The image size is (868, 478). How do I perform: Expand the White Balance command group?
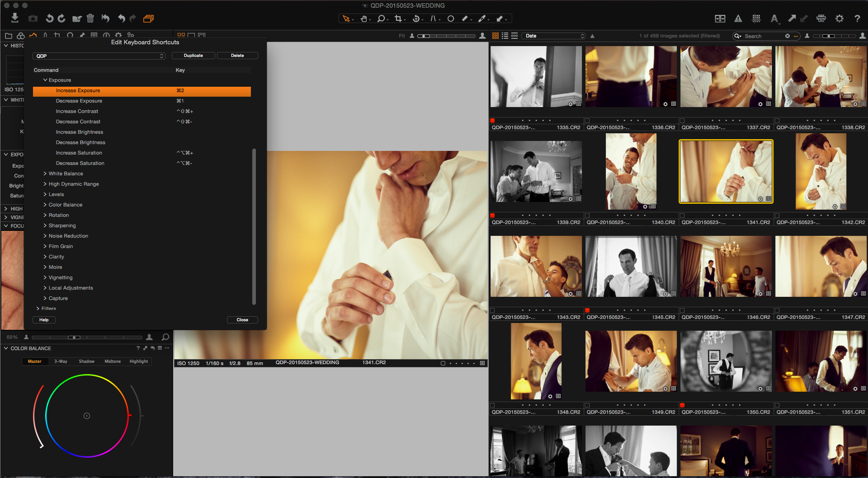tap(45, 173)
